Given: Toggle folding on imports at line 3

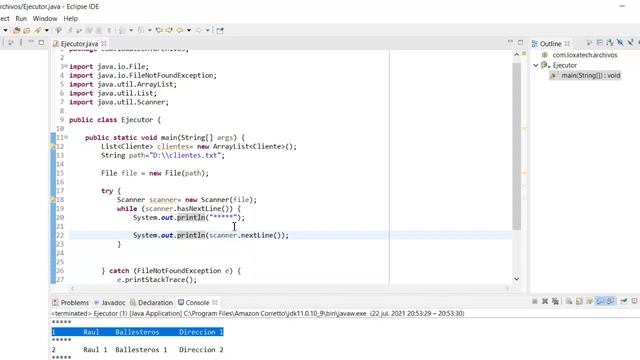Looking at the screenshot, I should click(65, 67).
